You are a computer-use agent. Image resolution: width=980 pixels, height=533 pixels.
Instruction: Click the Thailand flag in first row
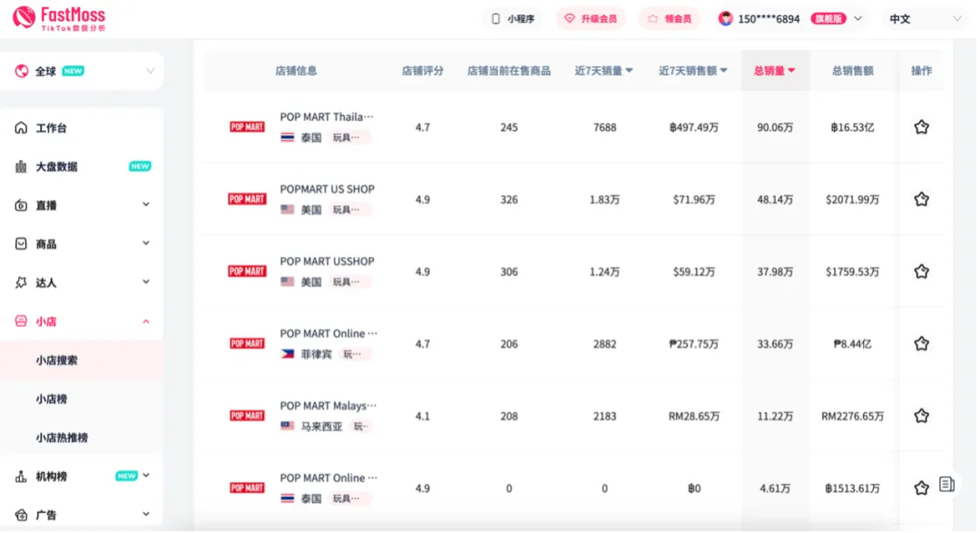point(288,138)
